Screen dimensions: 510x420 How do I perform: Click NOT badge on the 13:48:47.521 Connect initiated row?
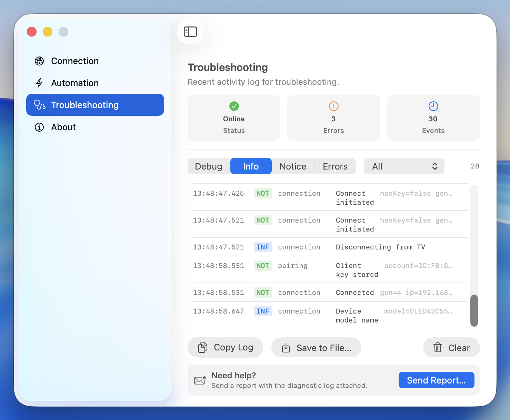(x=263, y=220)
